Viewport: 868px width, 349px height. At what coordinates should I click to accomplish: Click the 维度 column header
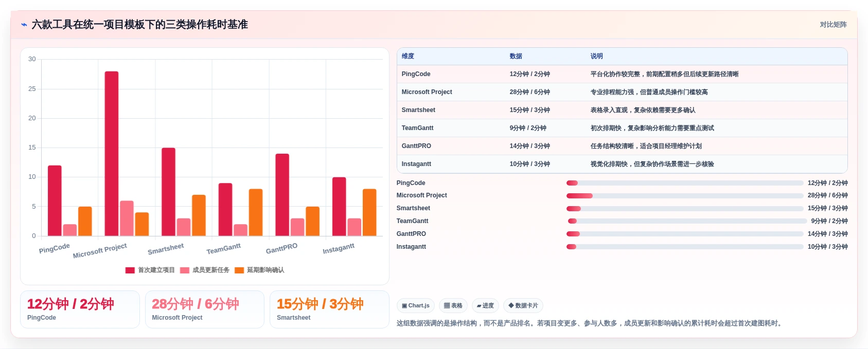click(408, 57)
